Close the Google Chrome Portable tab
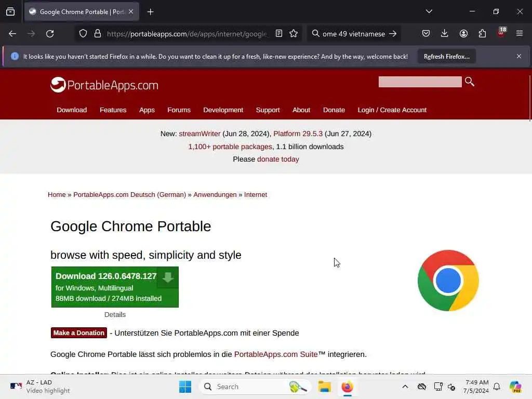The image size is (532, 399). click(x=131, y=11)
